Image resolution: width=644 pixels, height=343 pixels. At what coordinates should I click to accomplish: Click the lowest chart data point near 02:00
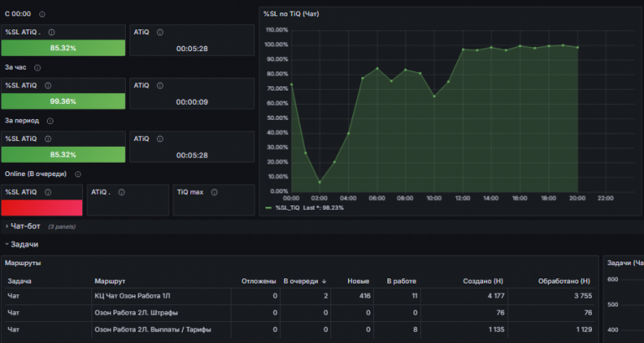(x=319, y=182)
